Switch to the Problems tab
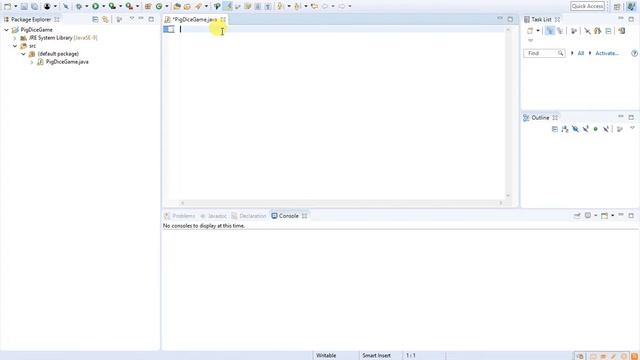This screenshot has height=360, width=640. click(180, 216)
